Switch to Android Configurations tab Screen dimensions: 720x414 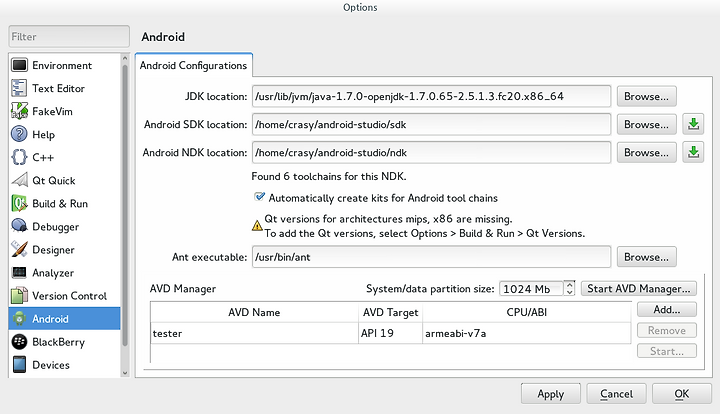[193, 65]
